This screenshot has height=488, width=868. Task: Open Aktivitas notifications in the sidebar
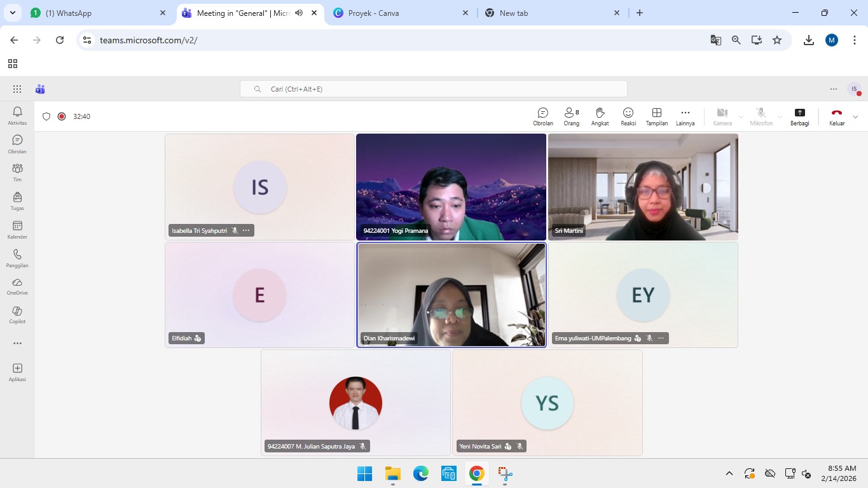pyautogui.click(x=17, y=115)
